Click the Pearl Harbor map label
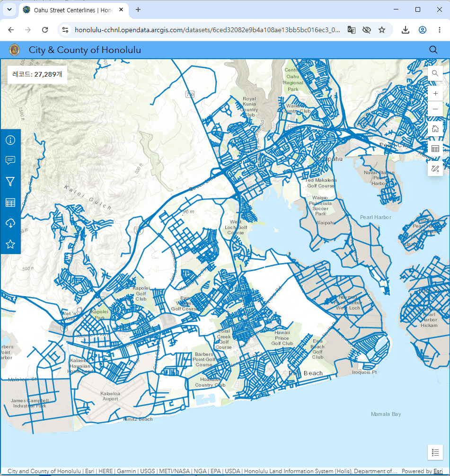Image resolution: width=450 pixels, height=476 pixels. (376, 217)
